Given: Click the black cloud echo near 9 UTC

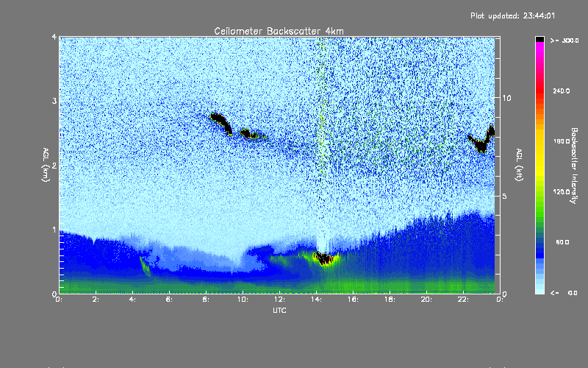Looking at the screenshot, I should point(221,123).
